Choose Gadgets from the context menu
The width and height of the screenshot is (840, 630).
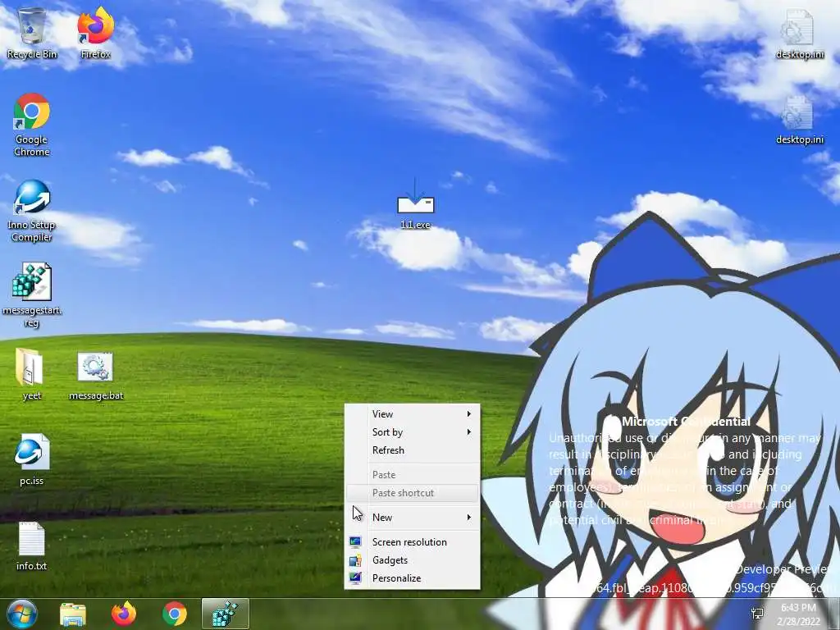click(x=412, y=560)
